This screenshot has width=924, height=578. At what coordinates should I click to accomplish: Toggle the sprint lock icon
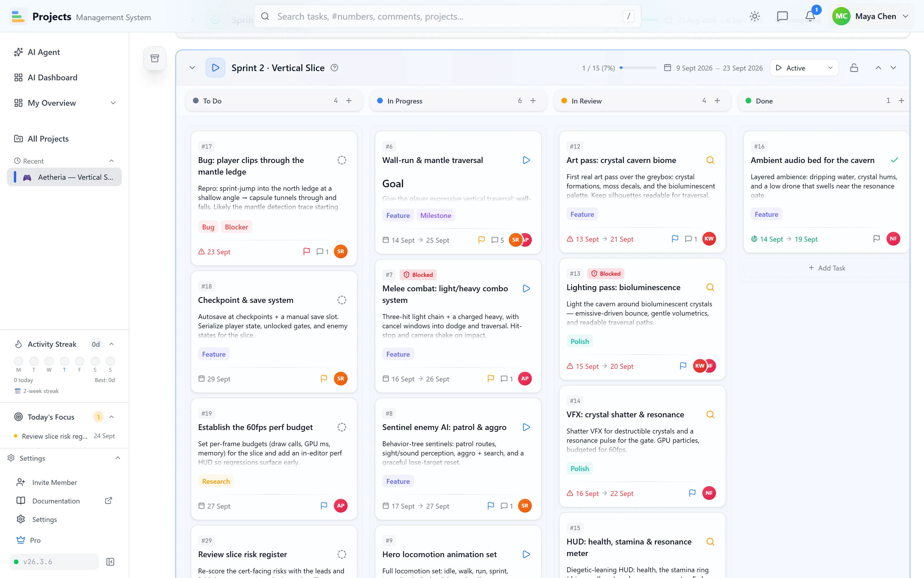point(854,68)
